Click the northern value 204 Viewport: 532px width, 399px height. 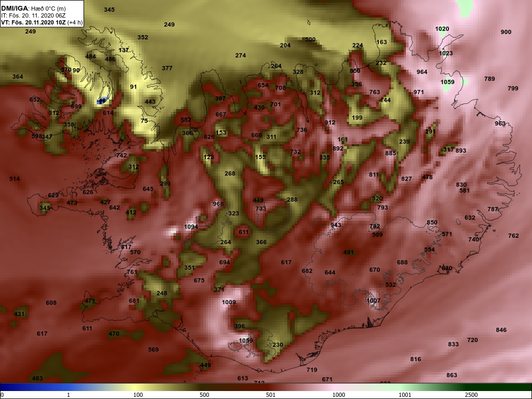[x=285, y=45]
